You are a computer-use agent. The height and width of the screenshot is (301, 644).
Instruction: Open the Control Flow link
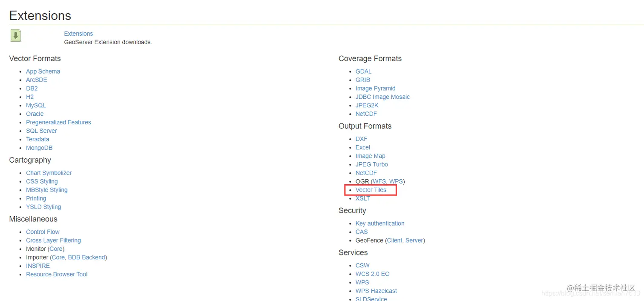click(43, 232)
